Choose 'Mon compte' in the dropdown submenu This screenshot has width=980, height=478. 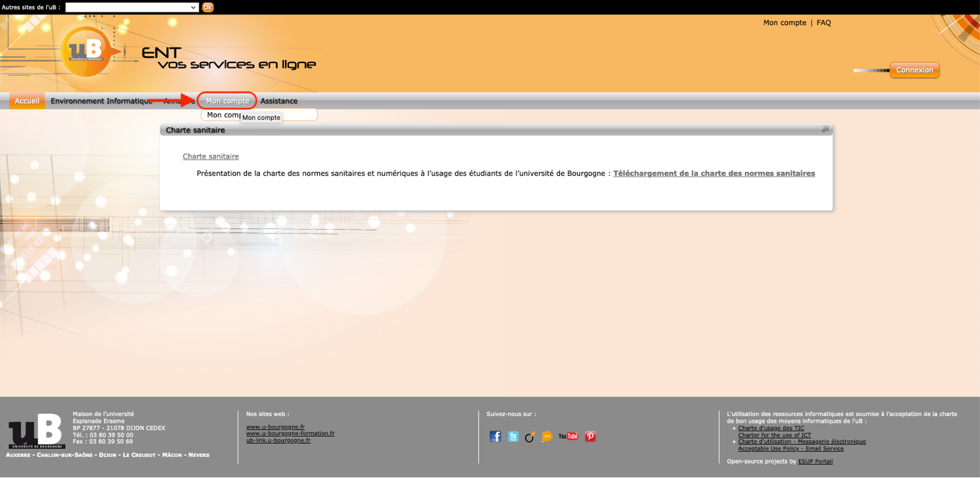pyautogui.click(x=222, y=115)
